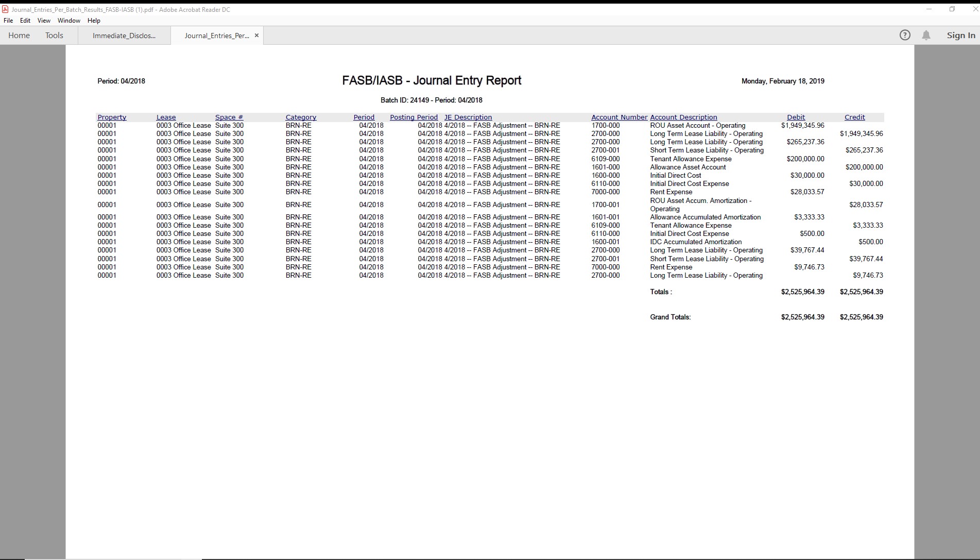Click the $9,746.73 debit amount
980x560 pixels.
coord(809,267)
